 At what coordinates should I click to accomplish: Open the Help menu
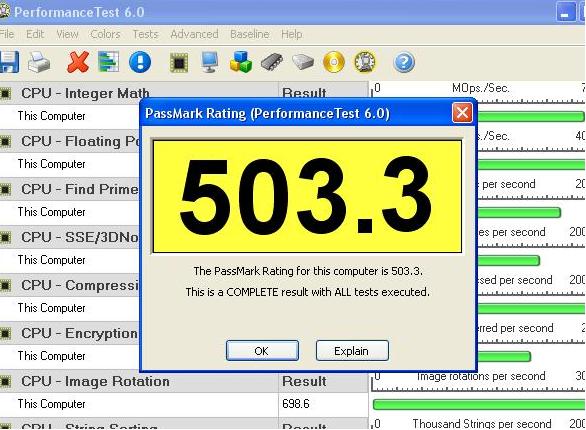tap(292, 34)
